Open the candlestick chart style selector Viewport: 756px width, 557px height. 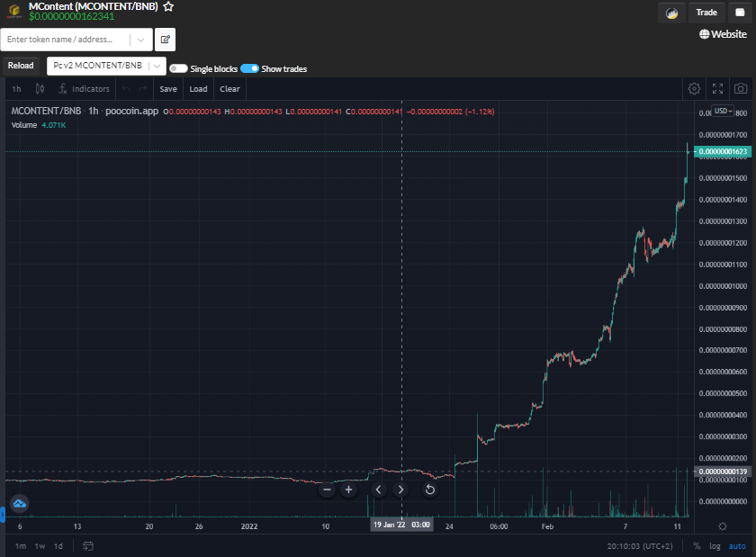point(40,89)
